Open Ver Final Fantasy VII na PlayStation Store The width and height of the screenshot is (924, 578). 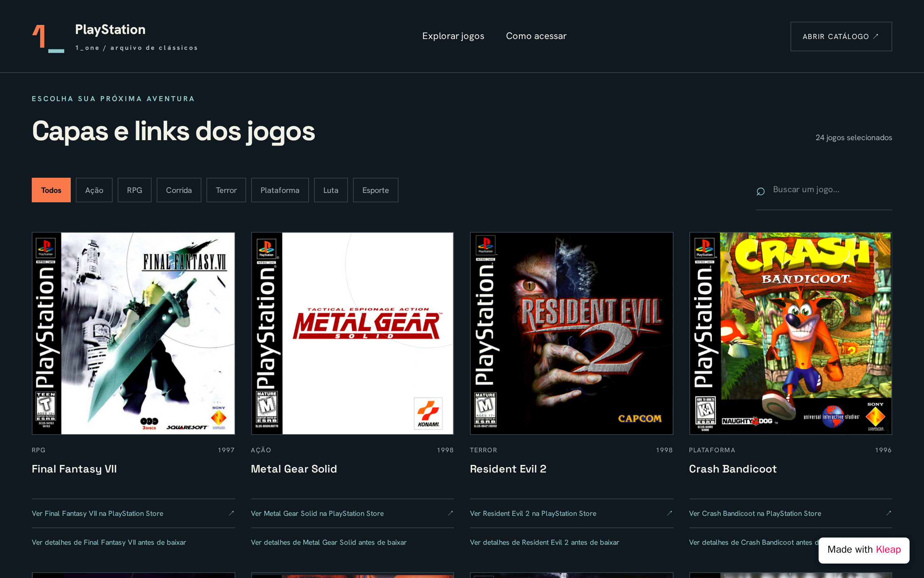click(x=133, y=513)
